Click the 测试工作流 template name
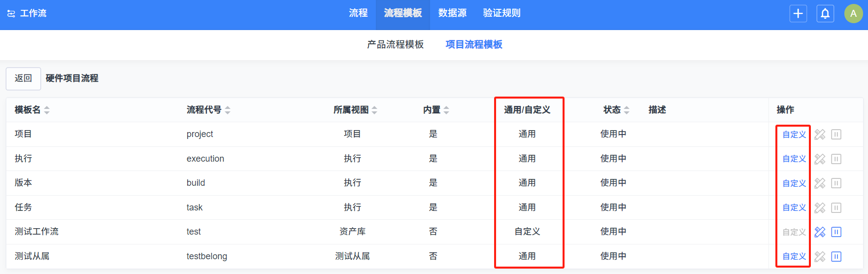This screenshot has width=868, height=274. click(36, 232)
